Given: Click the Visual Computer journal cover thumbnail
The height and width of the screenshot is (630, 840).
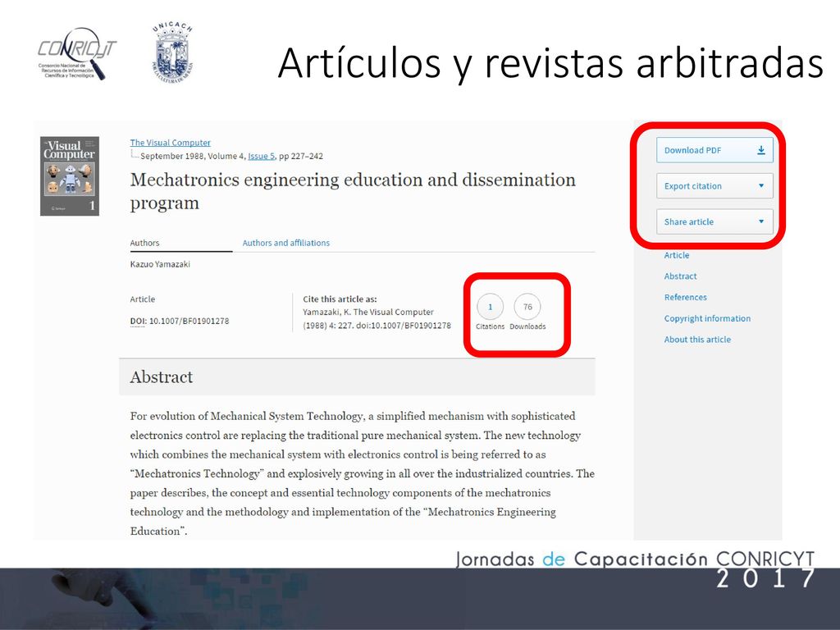Looking at the screenshot, I should [70, 176].
